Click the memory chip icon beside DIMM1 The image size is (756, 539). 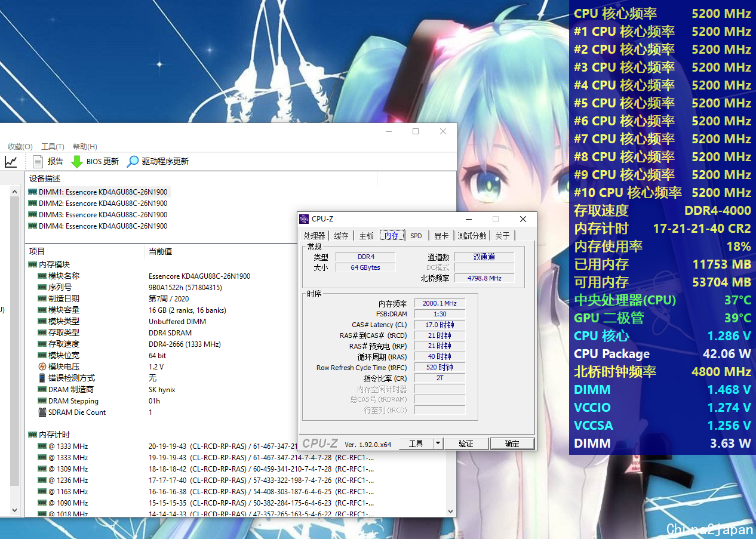[32, 192]
